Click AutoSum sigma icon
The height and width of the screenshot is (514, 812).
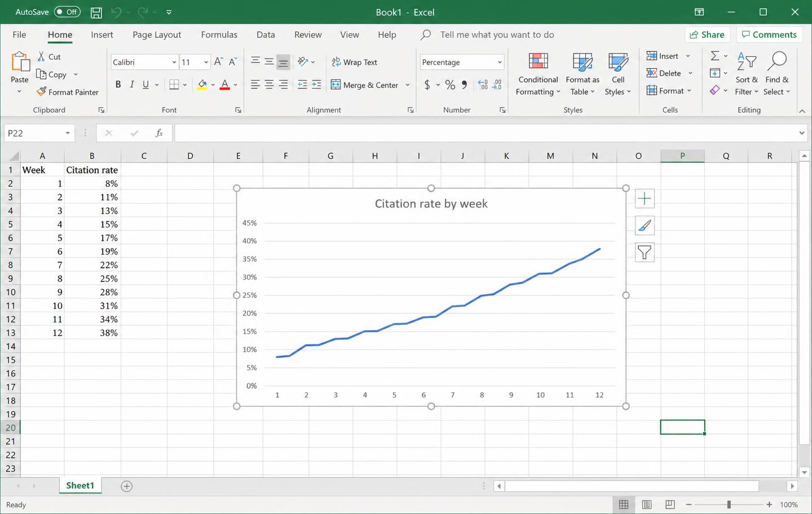[x=714, y=56]
